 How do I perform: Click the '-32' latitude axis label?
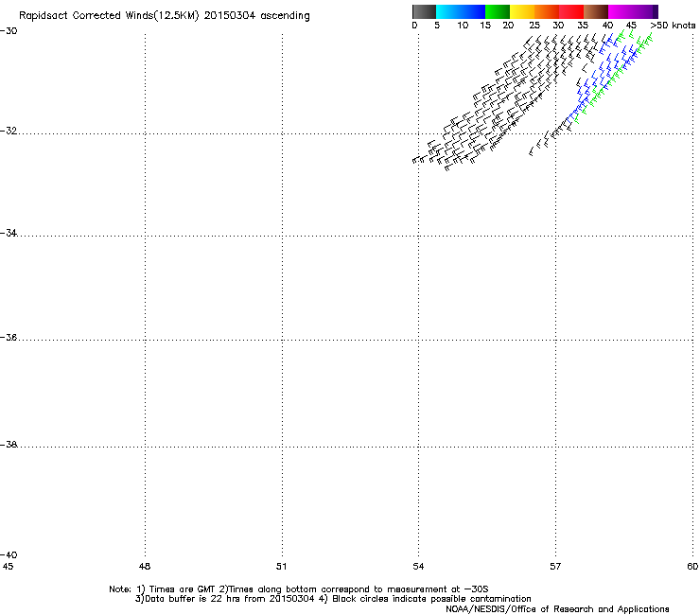9,131
